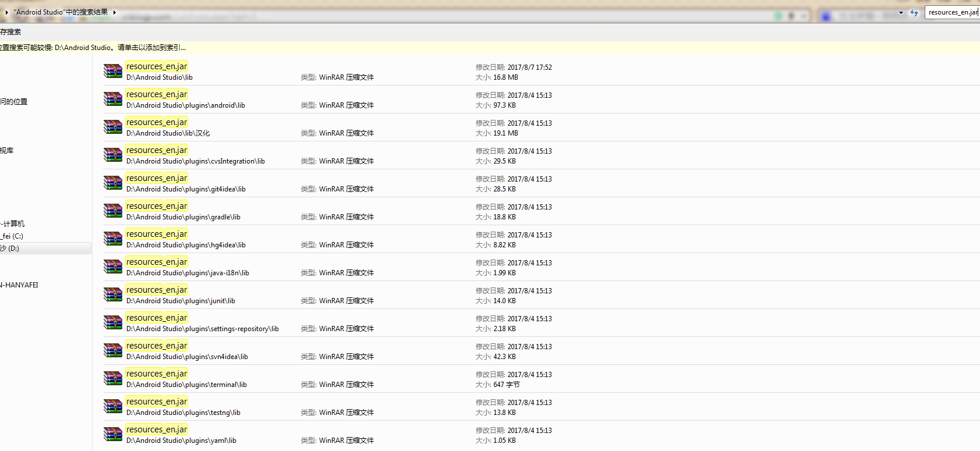Click the size value 1.99 KB
980x451 pixels.
pos(504,273)
